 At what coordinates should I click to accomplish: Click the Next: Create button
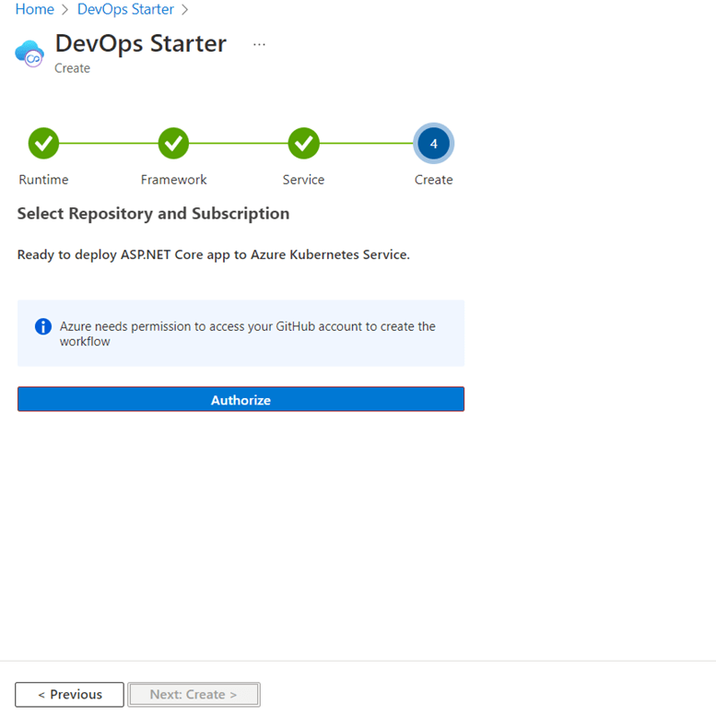click(194, 695)
